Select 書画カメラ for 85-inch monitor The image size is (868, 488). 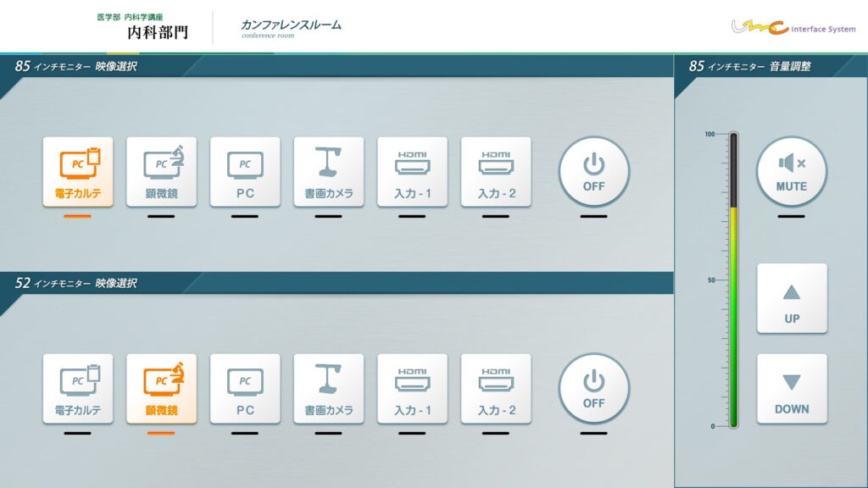[329, 172]
